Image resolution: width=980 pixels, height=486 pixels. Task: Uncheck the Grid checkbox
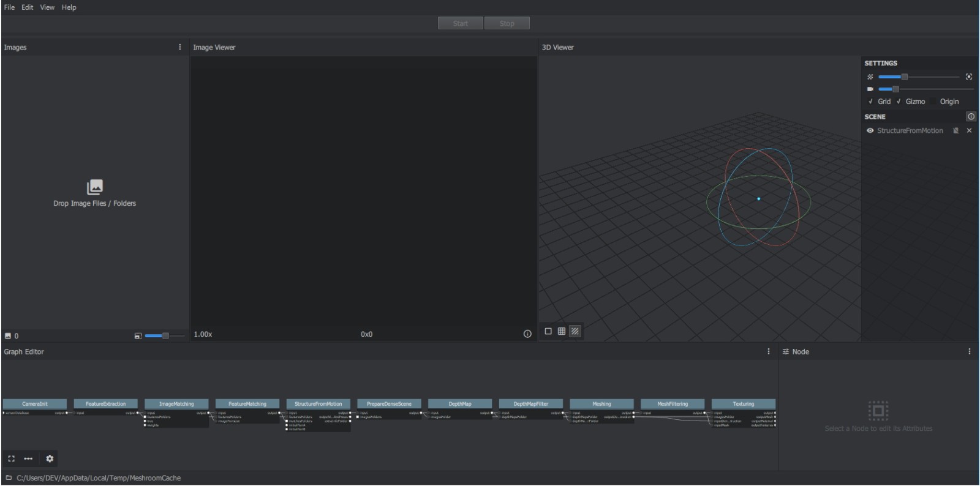pyautogui.click(x=871, y=102)
